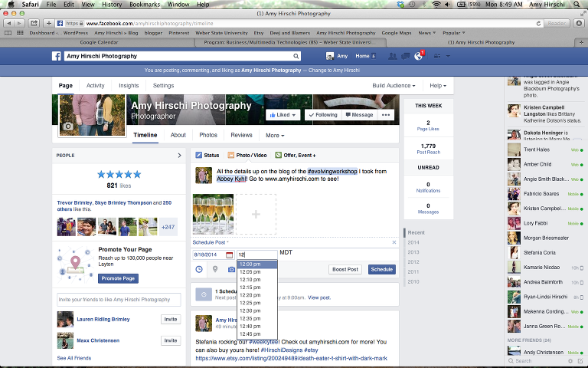Open the About tab on page
The image size is (588, 368).
178,135
